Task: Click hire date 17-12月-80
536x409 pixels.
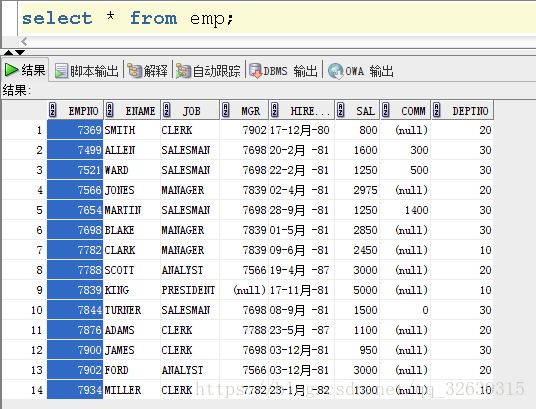Action: pyautogui.click(x=302, y=130)
